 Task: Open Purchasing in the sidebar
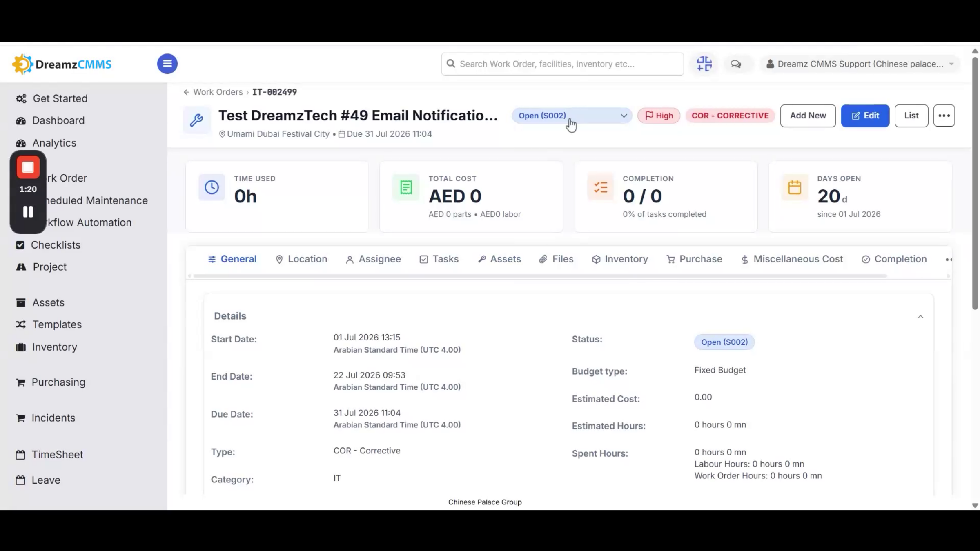[51, 382]
